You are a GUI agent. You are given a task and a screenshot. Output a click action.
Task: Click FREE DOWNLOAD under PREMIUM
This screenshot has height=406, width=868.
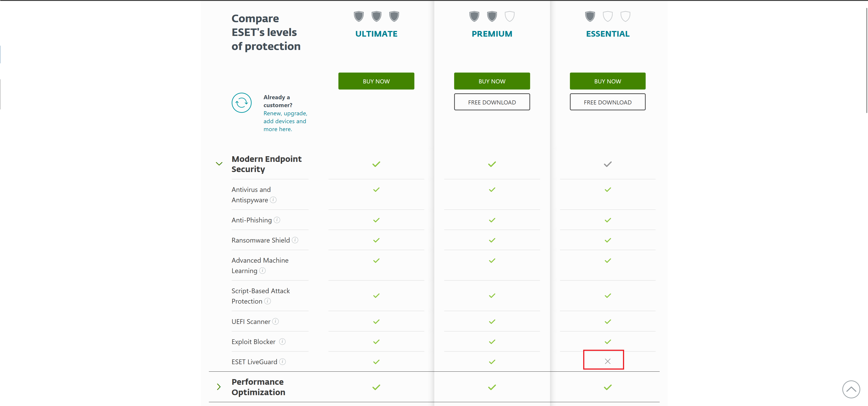coord(492,102)
